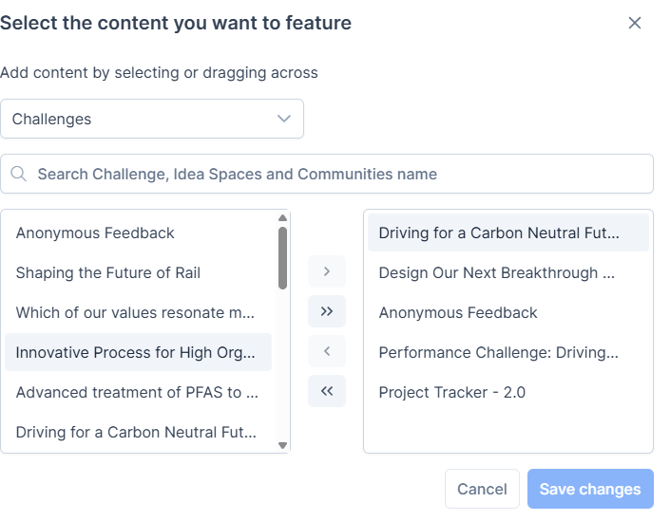This screenshot has width=670, height=521.
Task: Click the move all left double arrow
Action: click(327, 391)
